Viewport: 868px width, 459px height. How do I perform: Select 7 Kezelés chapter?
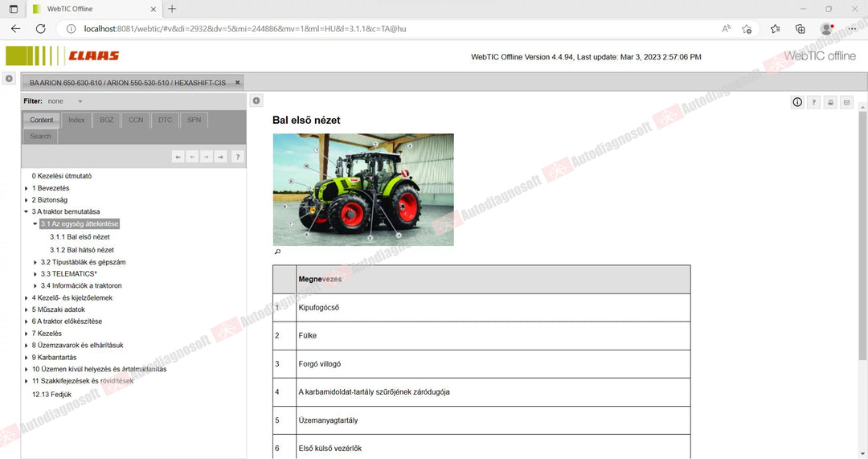tap(47, 334)
